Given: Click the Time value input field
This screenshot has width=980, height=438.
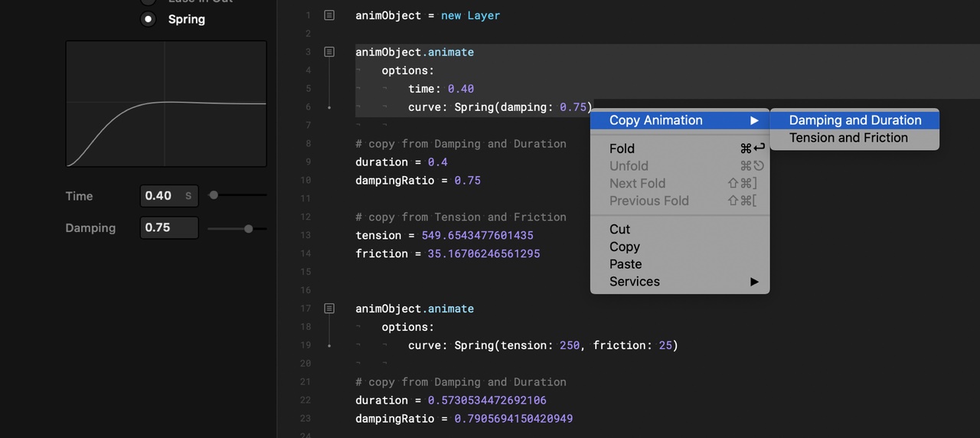Looking at the screenshot, I should point(161,196).
